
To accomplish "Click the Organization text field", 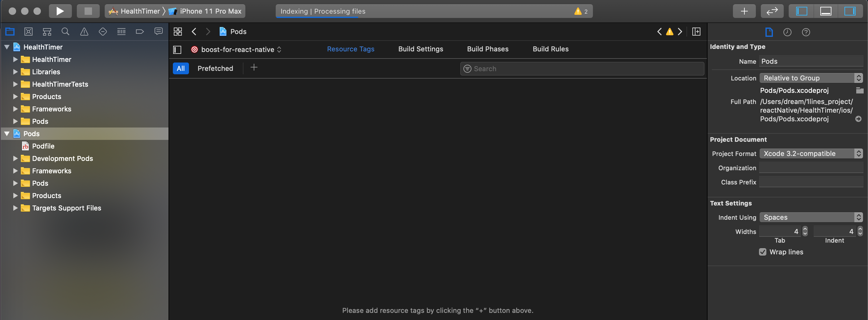I will coord(811,168).
